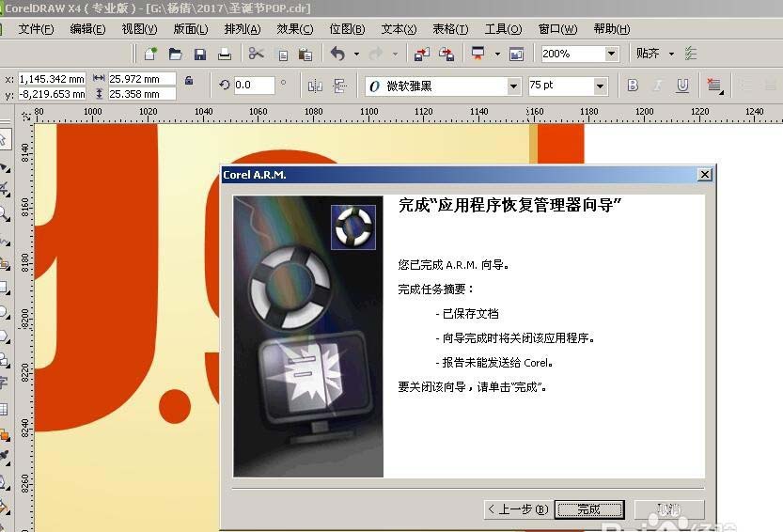Viewport: 783px width, 532px height.
Task: Select the Text tool (字) in toolbox
Action: tap(4, 383)
